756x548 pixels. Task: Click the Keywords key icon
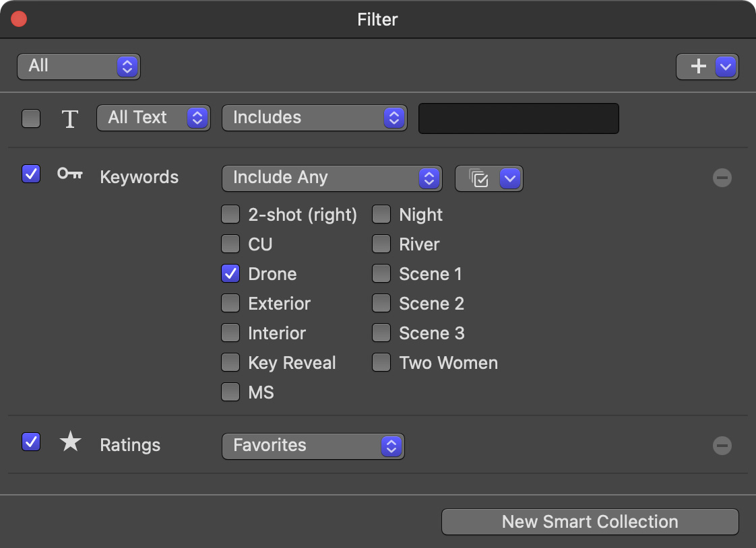(x=70, y=174)
